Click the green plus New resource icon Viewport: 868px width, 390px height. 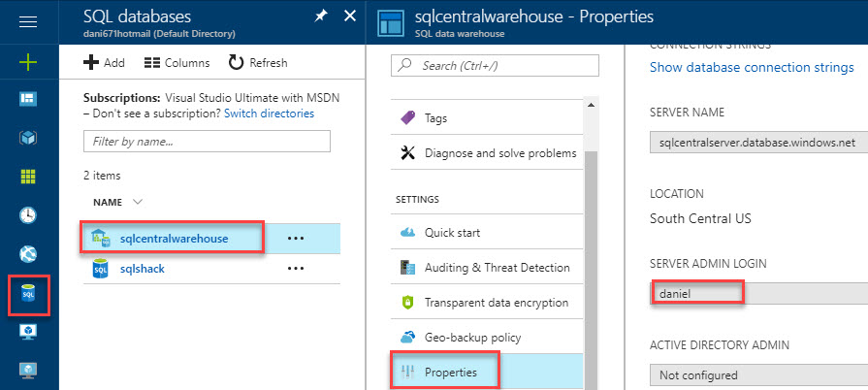point(28,62)
